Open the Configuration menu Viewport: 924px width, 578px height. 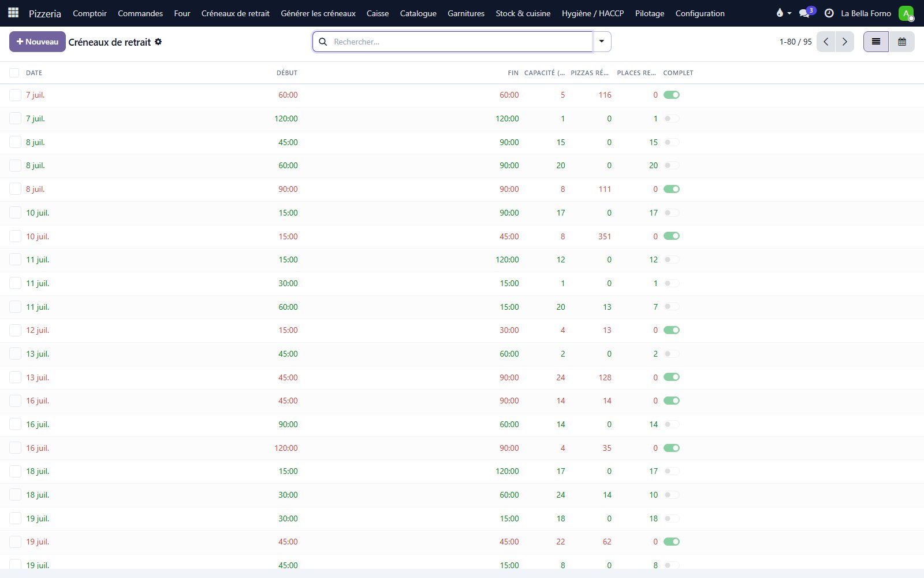tap(700, 13)
